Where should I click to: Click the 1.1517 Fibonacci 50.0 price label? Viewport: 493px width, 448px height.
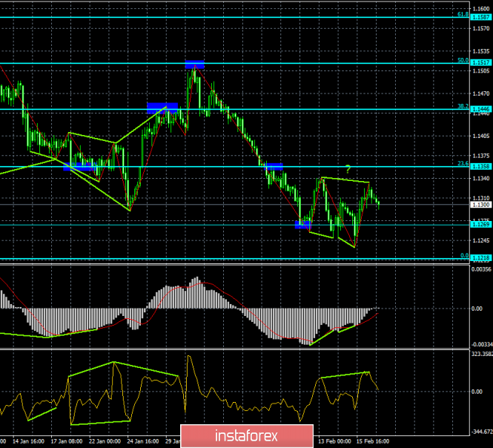point(481,62)
